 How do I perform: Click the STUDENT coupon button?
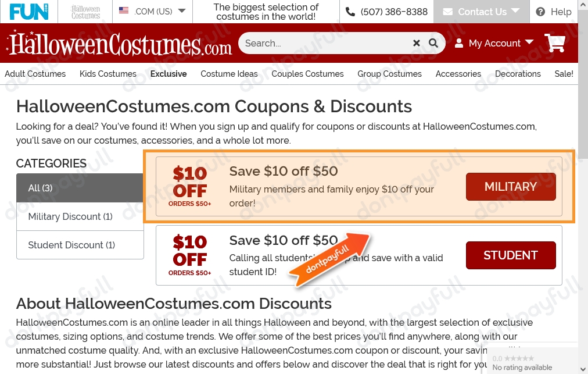tap(510, 255)
